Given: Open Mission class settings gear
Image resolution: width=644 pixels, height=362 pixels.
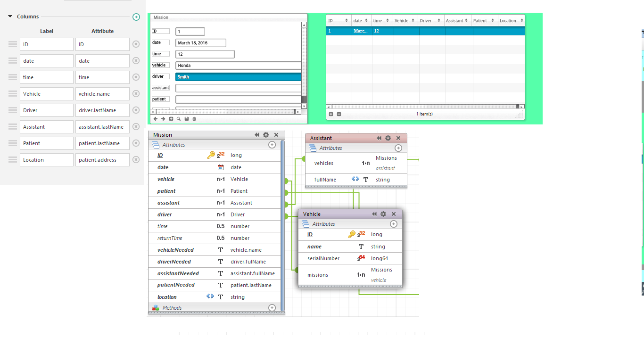Looking at the screenshot, I should click(266, 135).
